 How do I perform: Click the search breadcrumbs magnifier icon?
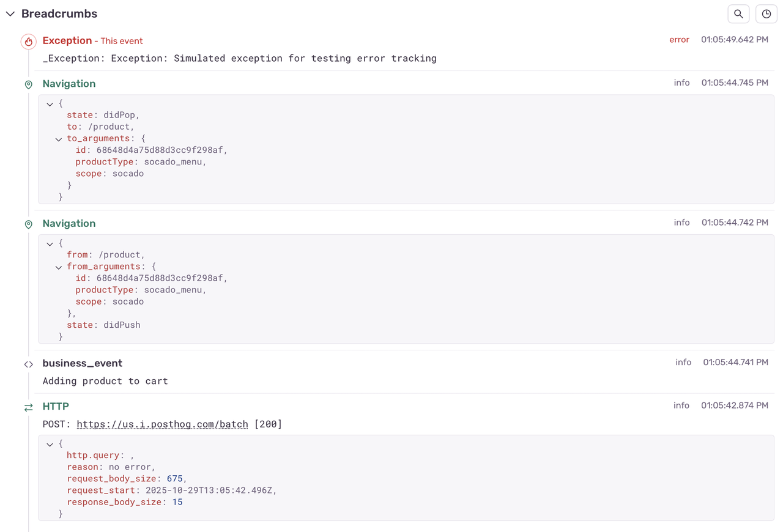pos(738,13)
